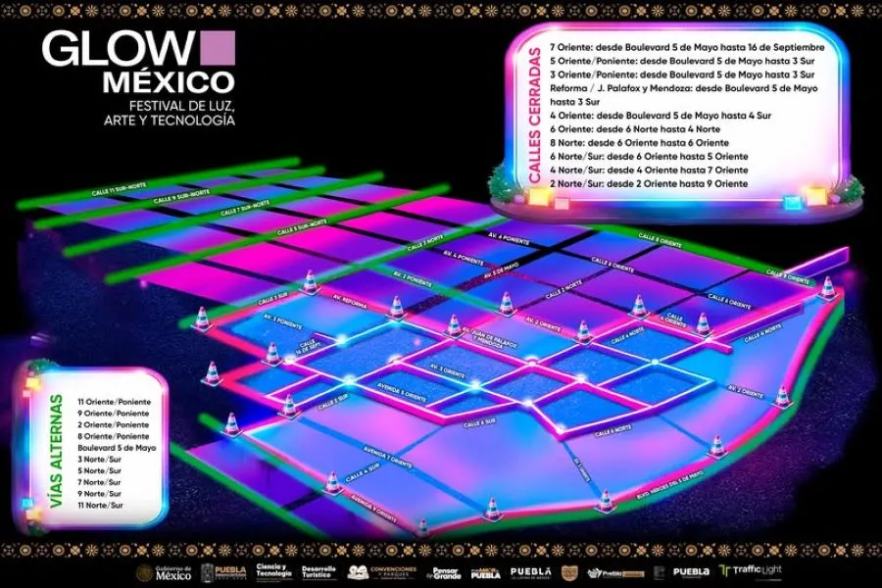Click the traffic cone beside Calle 8 Oriente

click(x=828, y=287)
